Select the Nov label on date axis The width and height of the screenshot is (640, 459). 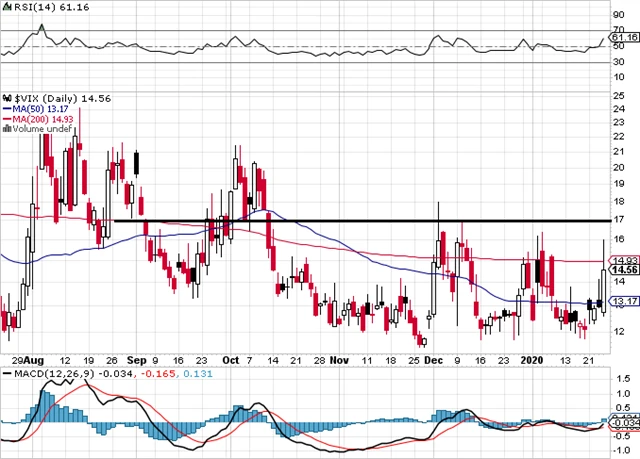(339, 358)
